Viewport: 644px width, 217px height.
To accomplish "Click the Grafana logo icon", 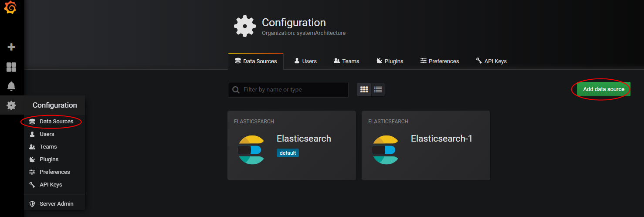I will pyautogui.click(x=10, y=8).
